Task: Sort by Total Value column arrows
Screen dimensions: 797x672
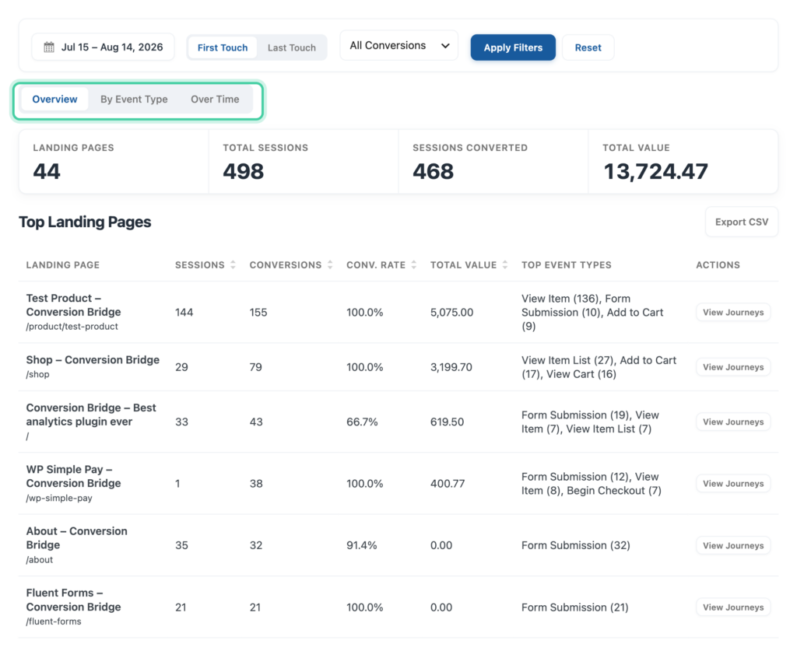Action: (x=504, y=264)
